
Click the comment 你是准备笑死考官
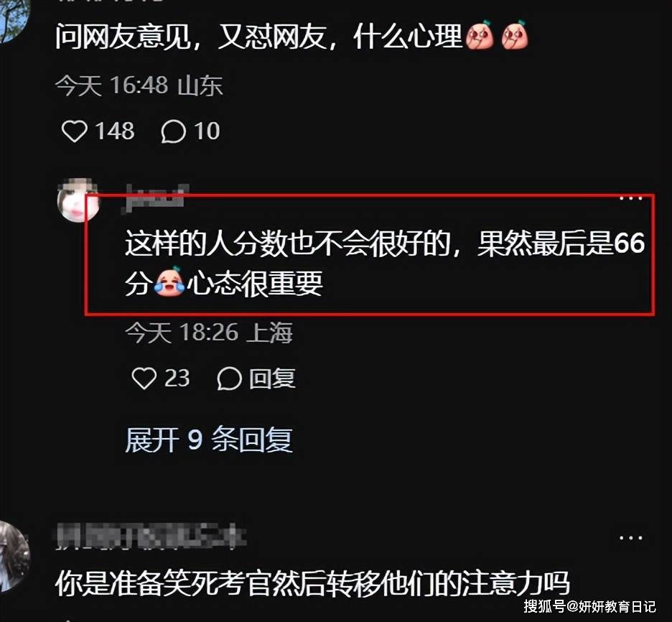pyautogui.click(x=312, y=583)
